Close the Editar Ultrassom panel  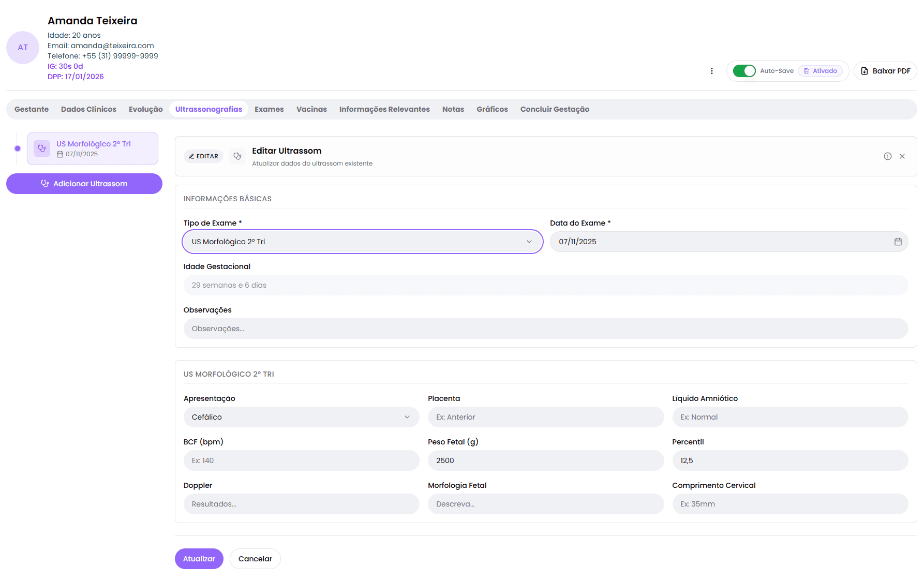point(902,156)
